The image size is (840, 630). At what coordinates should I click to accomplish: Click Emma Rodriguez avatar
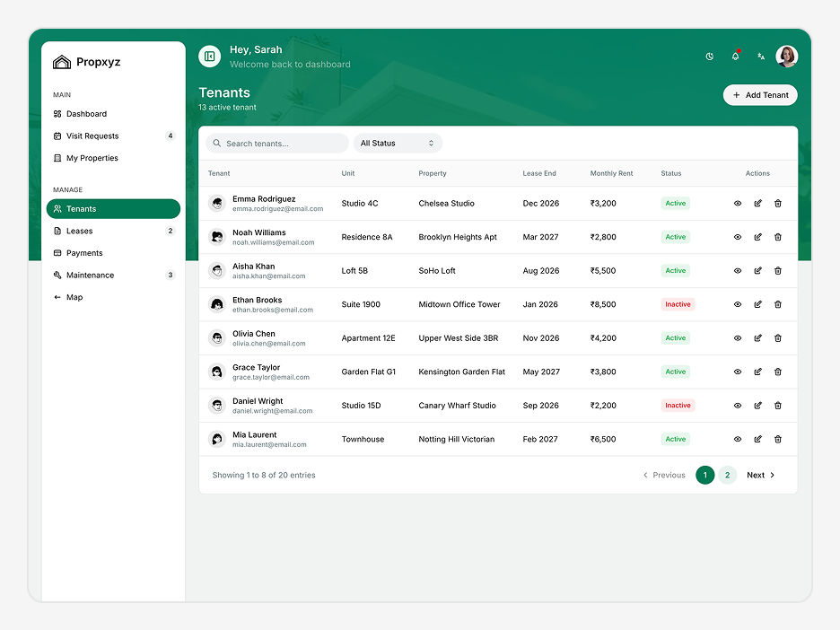217,204
